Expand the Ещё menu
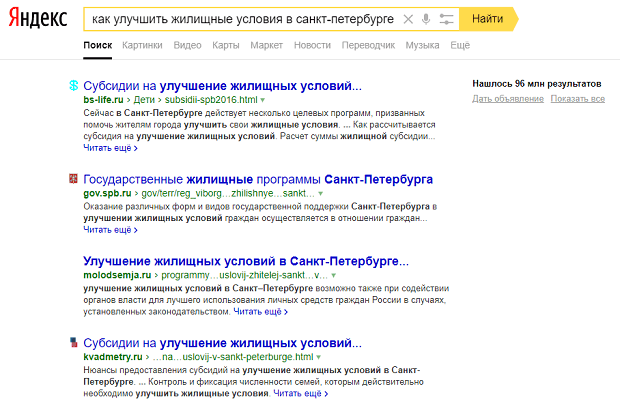620x412 pixels. 460,45
